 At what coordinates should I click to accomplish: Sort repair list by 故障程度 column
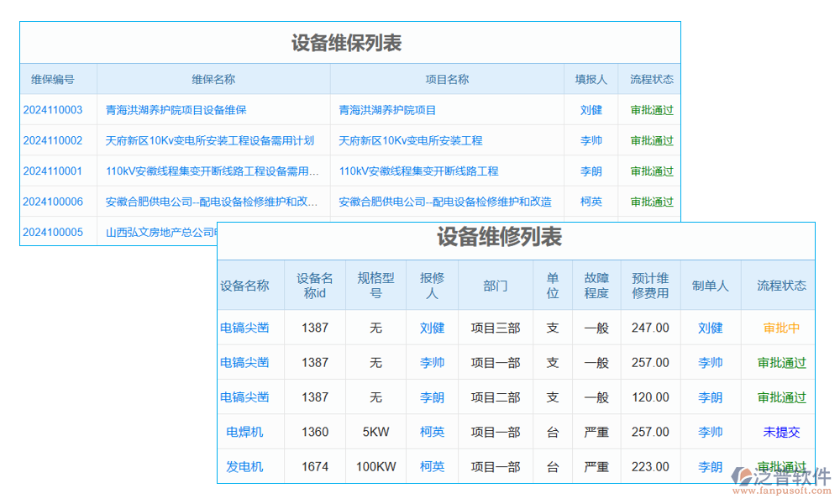pyautogui.click(x=596, y=285)
